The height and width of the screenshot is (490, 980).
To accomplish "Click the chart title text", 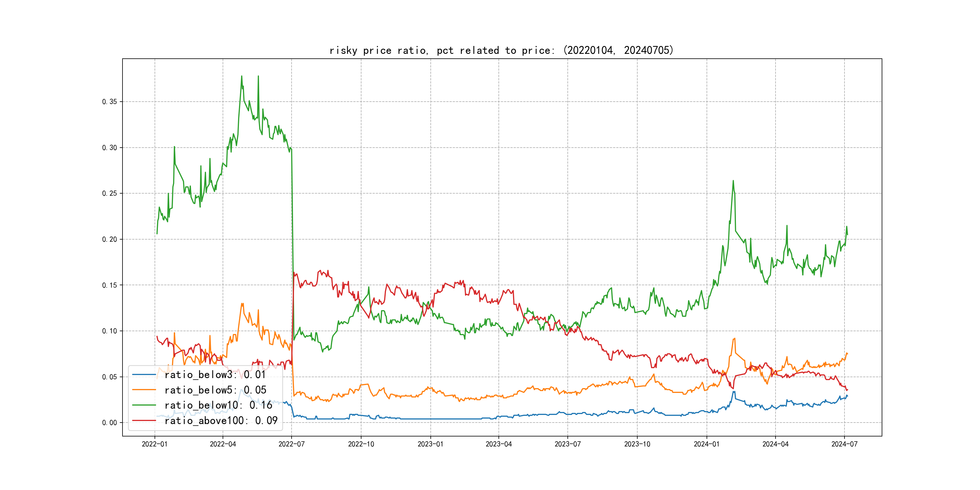I will 501,50.
